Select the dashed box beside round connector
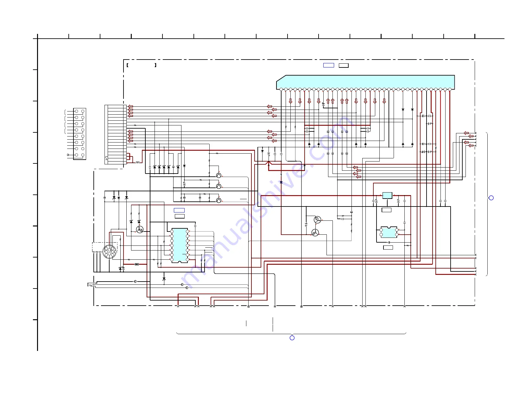 tap(104, 247)
